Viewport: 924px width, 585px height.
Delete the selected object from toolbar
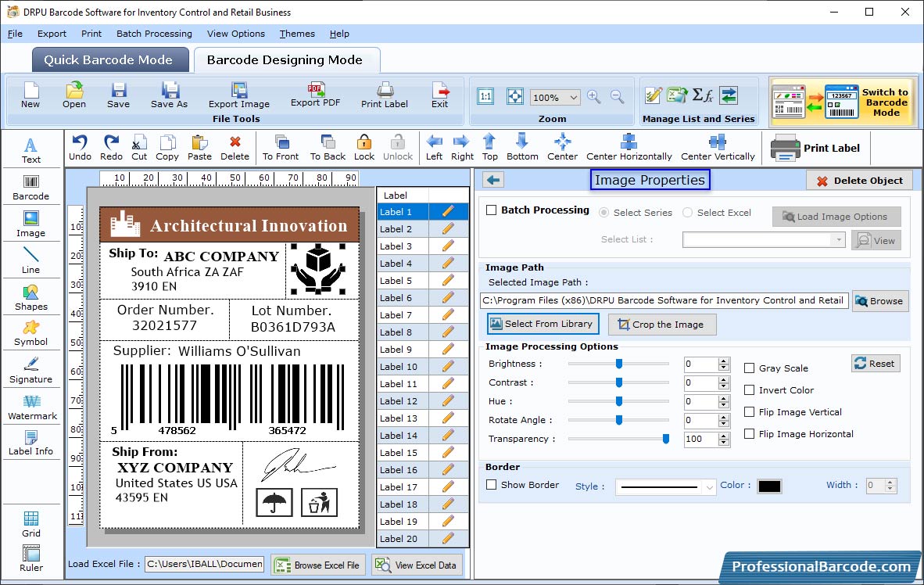click(x=235, y=148)
